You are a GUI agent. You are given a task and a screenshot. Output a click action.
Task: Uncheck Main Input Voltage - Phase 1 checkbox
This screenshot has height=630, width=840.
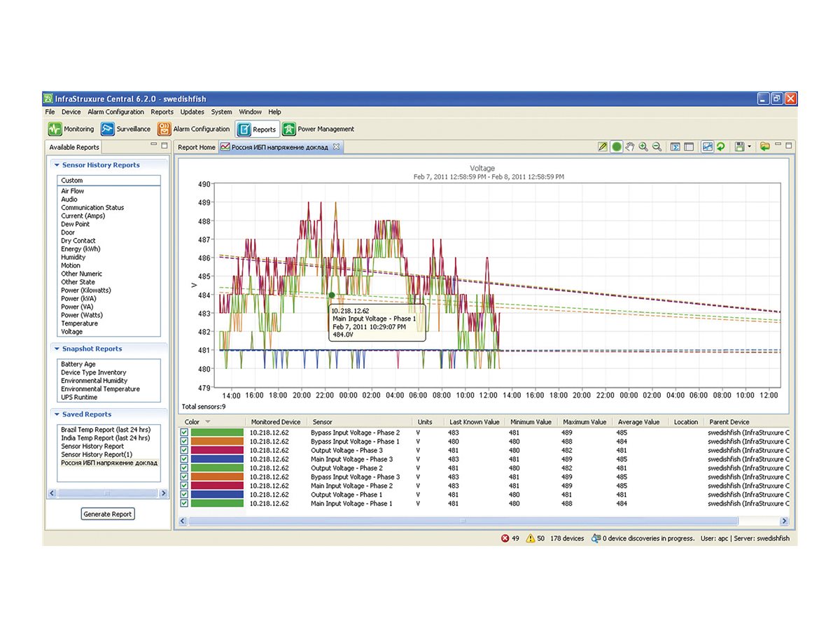184,503
